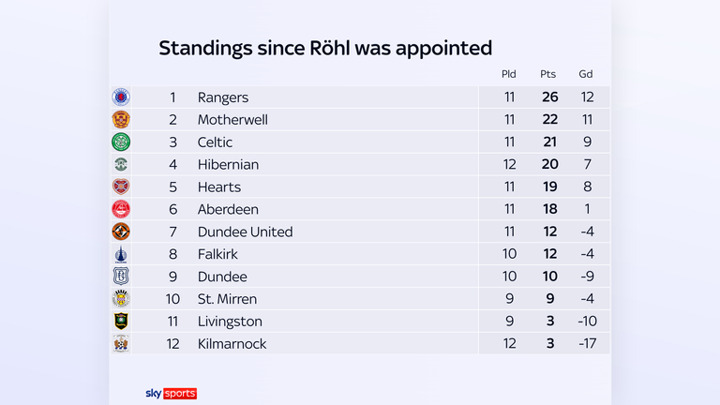Click the Pld column header
The image size is (720, 405).
(509, 74)
